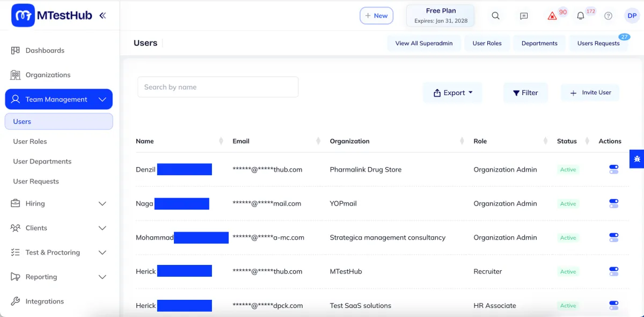Click the YOPmail organization cell
This screenshot has width=644, height=317.
tap(343, 204)
